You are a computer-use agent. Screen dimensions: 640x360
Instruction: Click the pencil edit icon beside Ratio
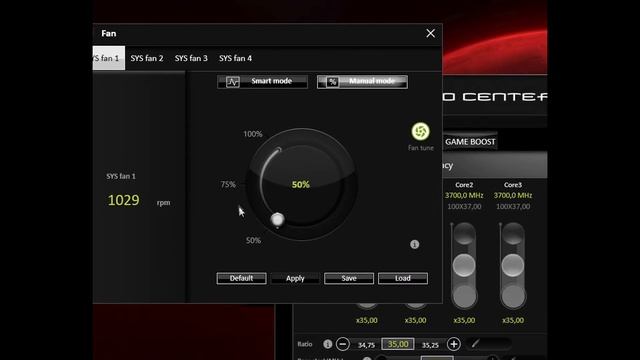(475, 344)
